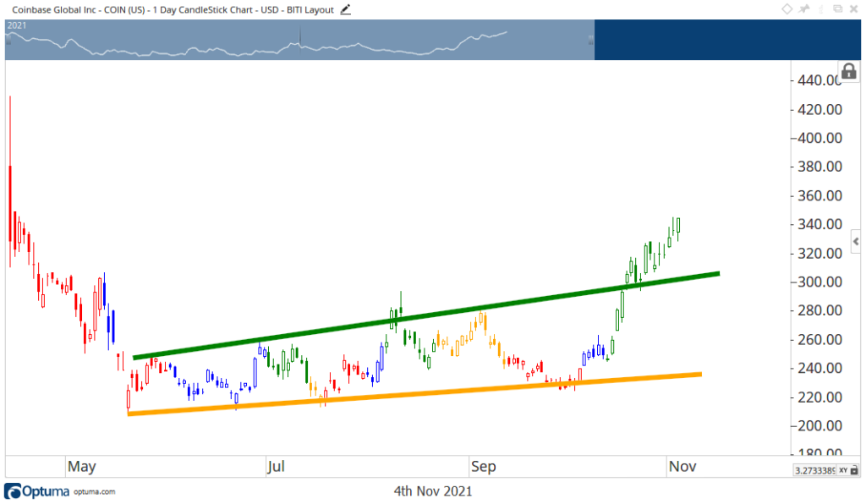Pop out chart with overlapping windows icon
The height and width of the screenshot is (504, 866).
coord(838,8)
